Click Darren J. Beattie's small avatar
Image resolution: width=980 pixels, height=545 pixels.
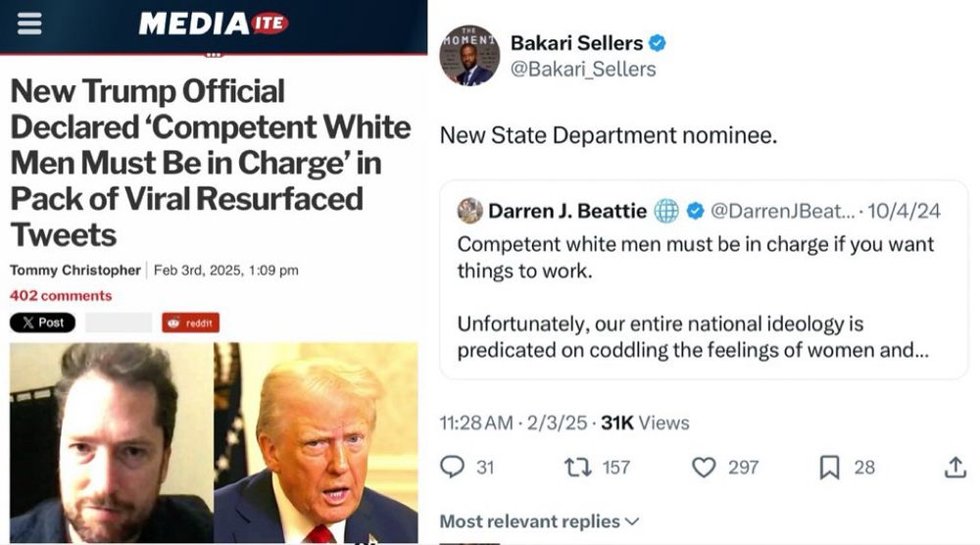pyautogui.click(x=470, y=211)
